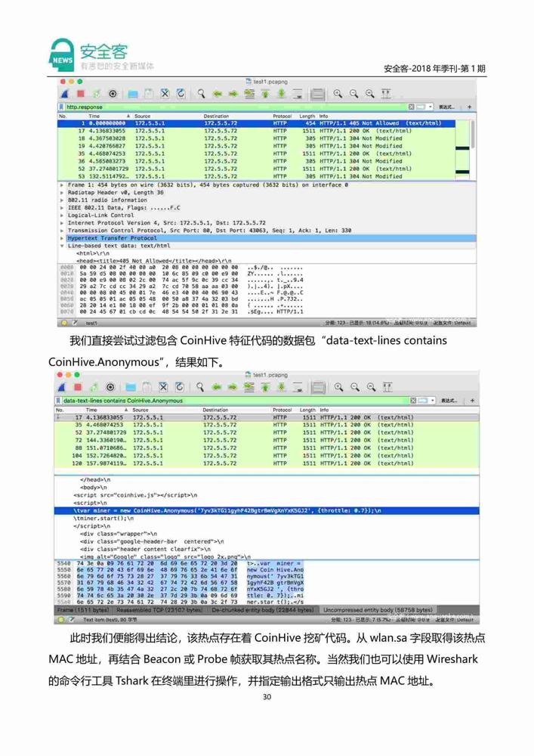The image size is (534, 756).
Task: Expand the 802.11 radio information row
Action: pyautogui.click(x=61, y=200)
